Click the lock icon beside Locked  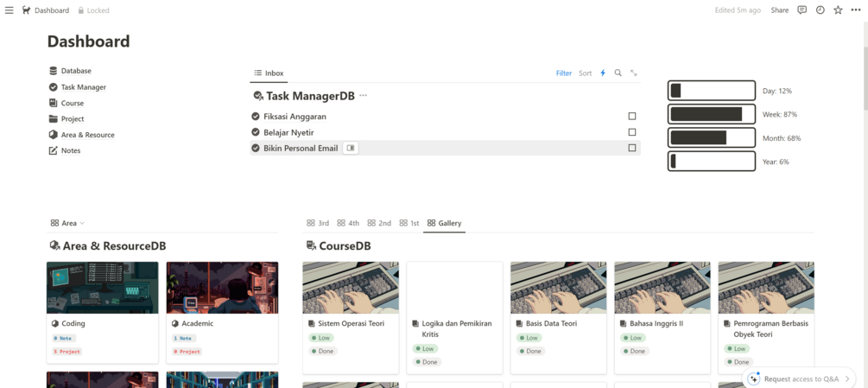(81, 10)
